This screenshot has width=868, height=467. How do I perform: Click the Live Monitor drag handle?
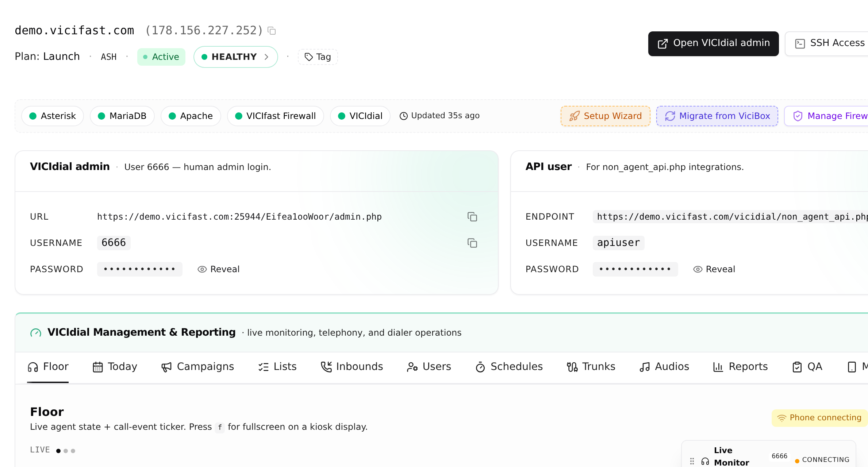692,461
